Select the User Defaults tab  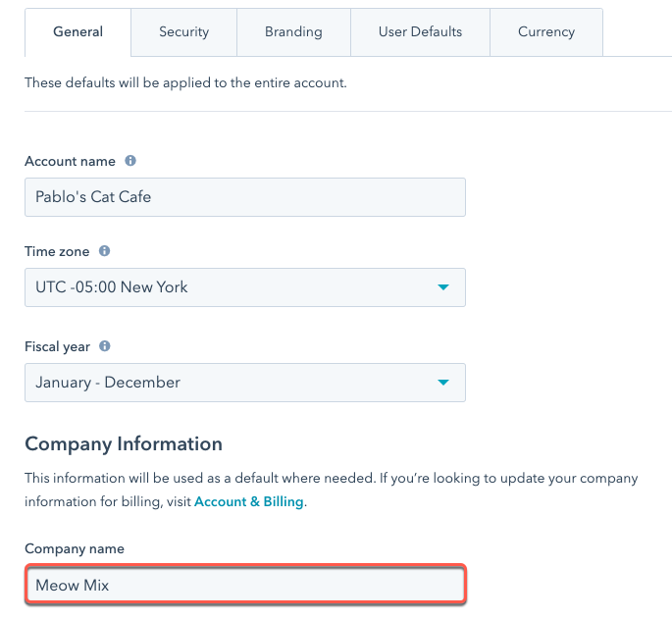tap(420, 32)
